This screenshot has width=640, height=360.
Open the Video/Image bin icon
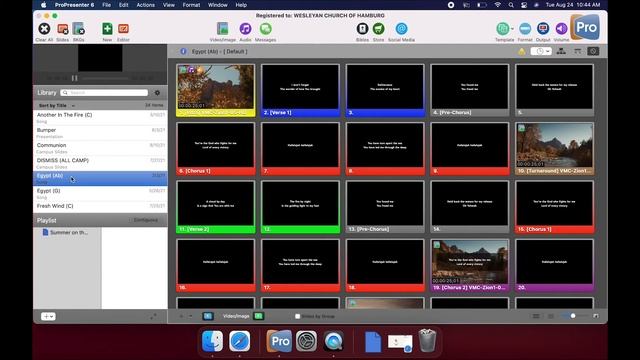coord(222,29)
